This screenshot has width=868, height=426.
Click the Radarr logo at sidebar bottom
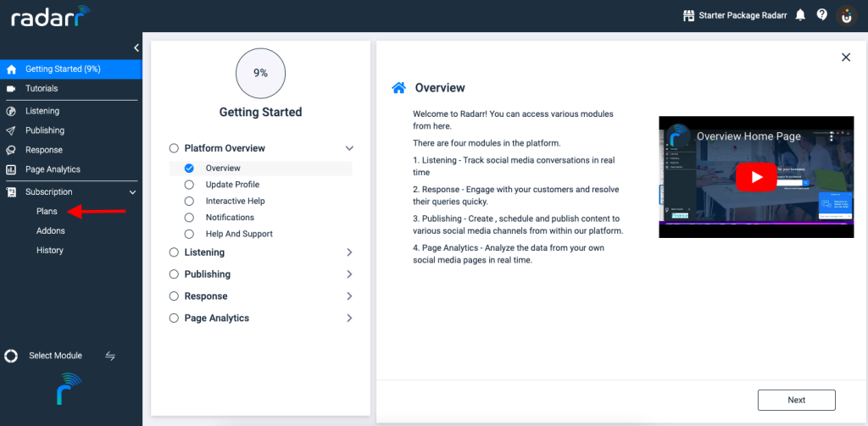pos(69,389)
